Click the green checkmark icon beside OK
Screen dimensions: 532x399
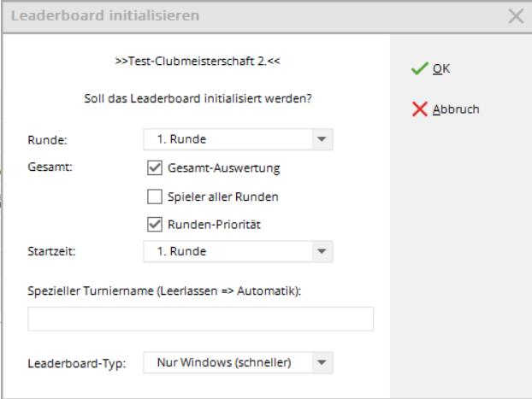coord(419,69)
